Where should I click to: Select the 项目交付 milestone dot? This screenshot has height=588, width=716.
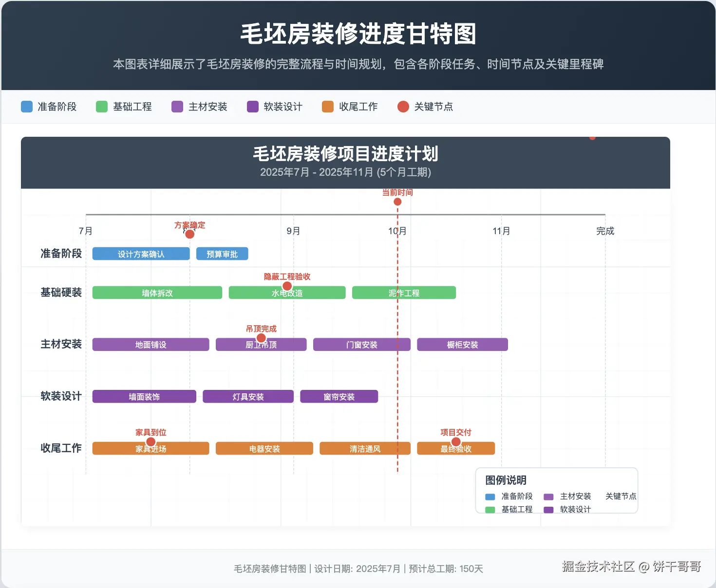click(456, 441)
